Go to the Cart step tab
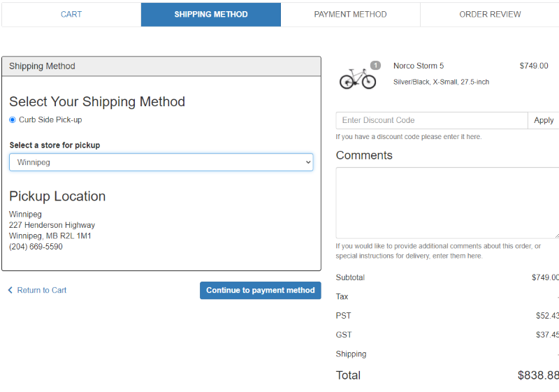559x392 pixels. pyautogui.click(x=71, y=15)
